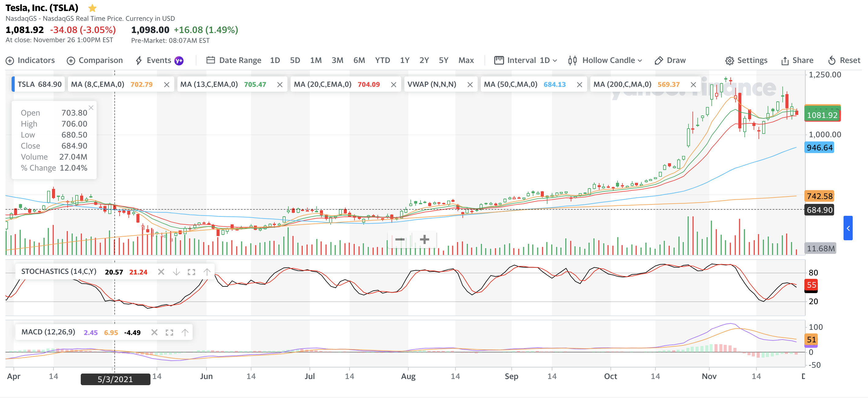Click the Share button

(797, 60)
